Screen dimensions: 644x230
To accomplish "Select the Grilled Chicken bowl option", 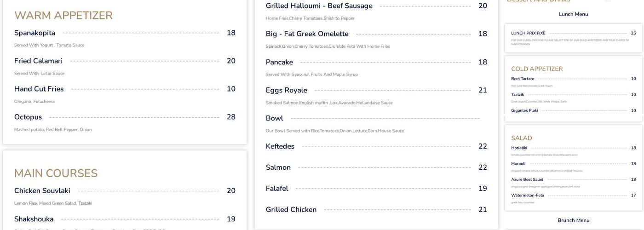I will click(291, 210).
